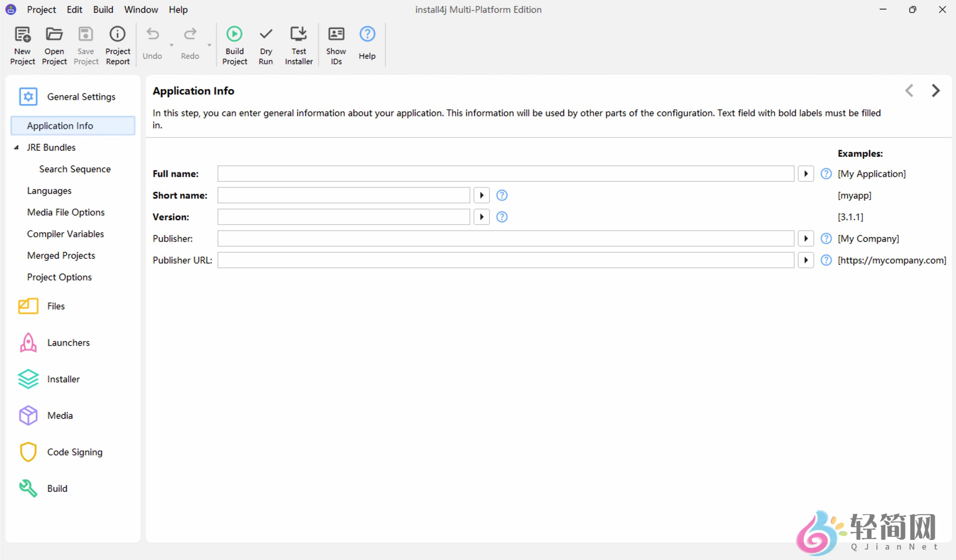Select the JRE Bundles item in sidebar
Screen dimensions: 956x560
point(51,147)
